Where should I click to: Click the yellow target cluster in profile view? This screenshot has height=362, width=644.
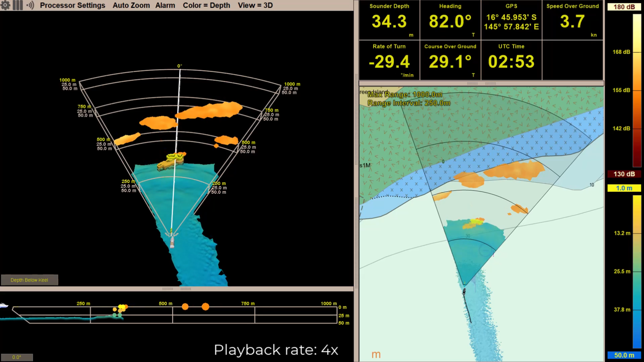pos(122,307)
